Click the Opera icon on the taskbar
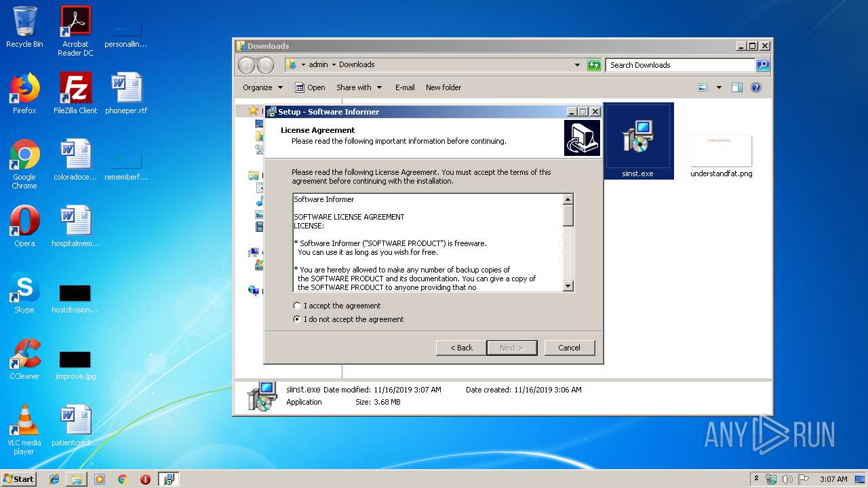Screen dimensions: 868x488 145,479
